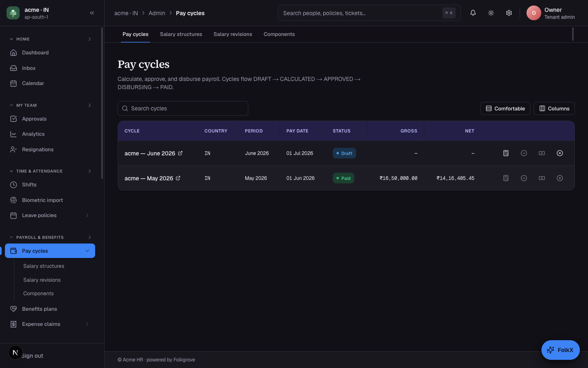Open the Columns chooser button

tap(554, 108)
